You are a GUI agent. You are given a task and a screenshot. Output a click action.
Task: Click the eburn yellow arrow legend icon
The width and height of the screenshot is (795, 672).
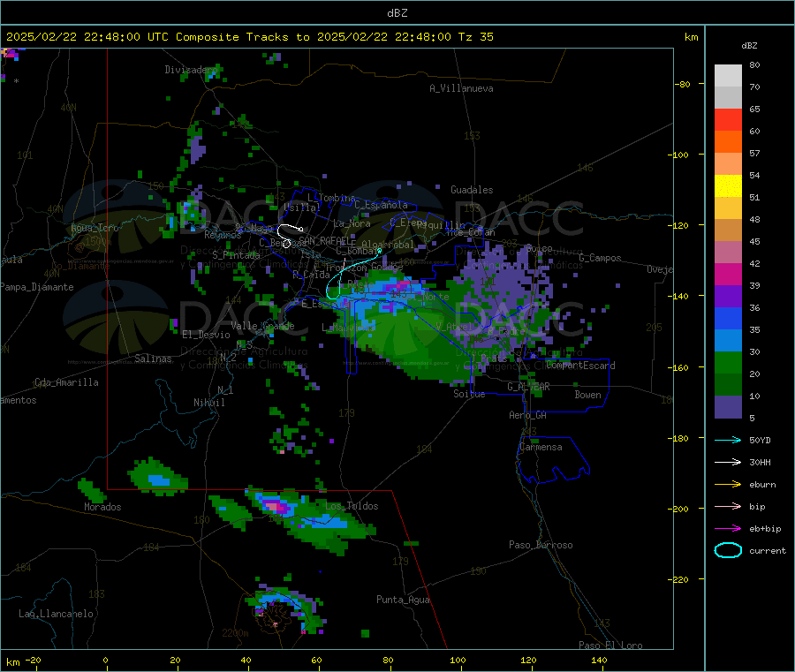(x=728, y=484)
